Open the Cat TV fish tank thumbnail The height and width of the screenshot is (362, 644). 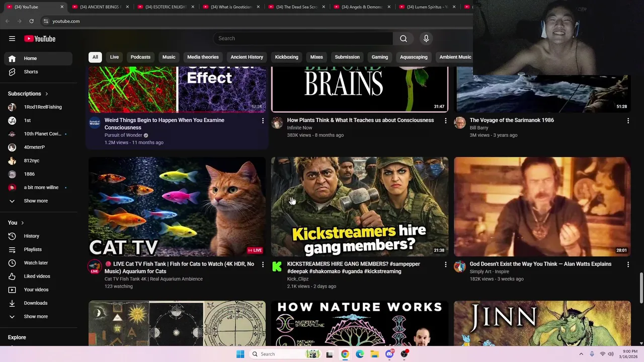click(x=177, y=207)
